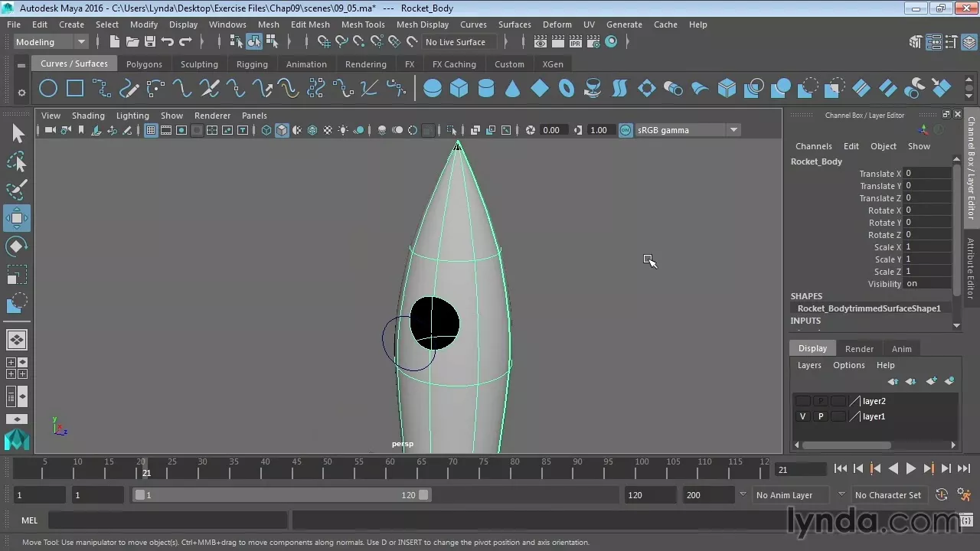The width and height of the screenshot is (980, 551).
Task: Click the Render layer tab
Action: 859,349
